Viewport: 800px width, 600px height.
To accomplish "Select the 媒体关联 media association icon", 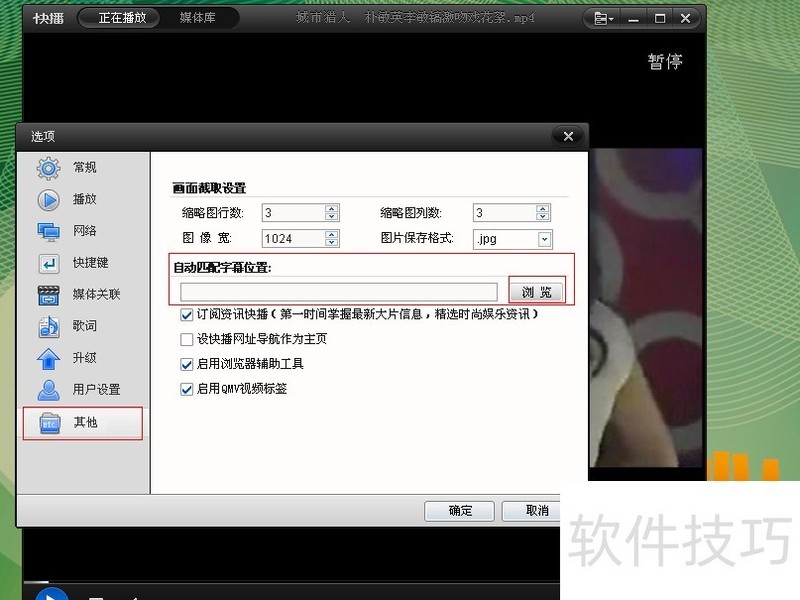I will click(47, 295).
